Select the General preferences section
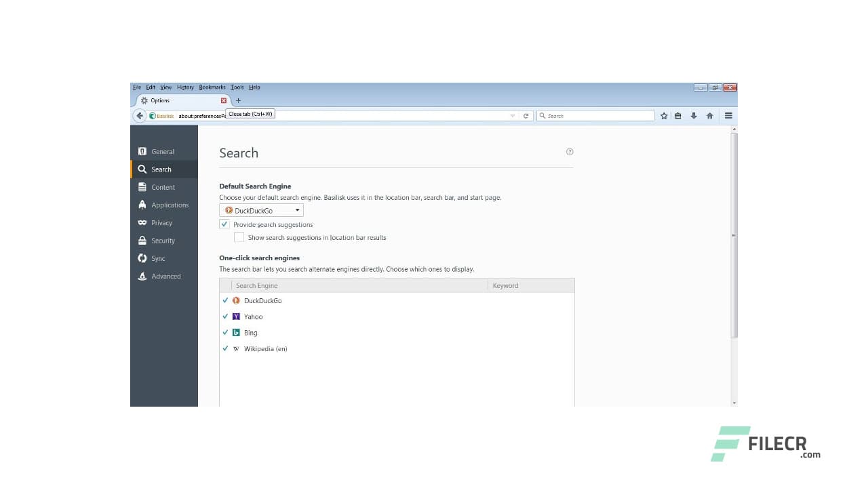 pos(163,151)
